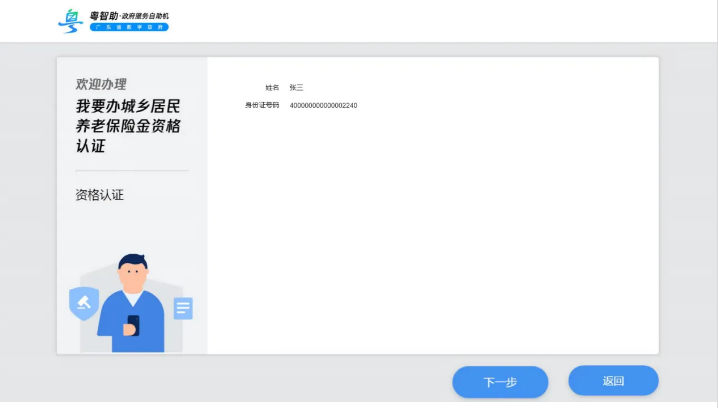The height and width of the screenshot is (408, 718).
Task: Click the illustrated man's face
Action: (133, 275)
